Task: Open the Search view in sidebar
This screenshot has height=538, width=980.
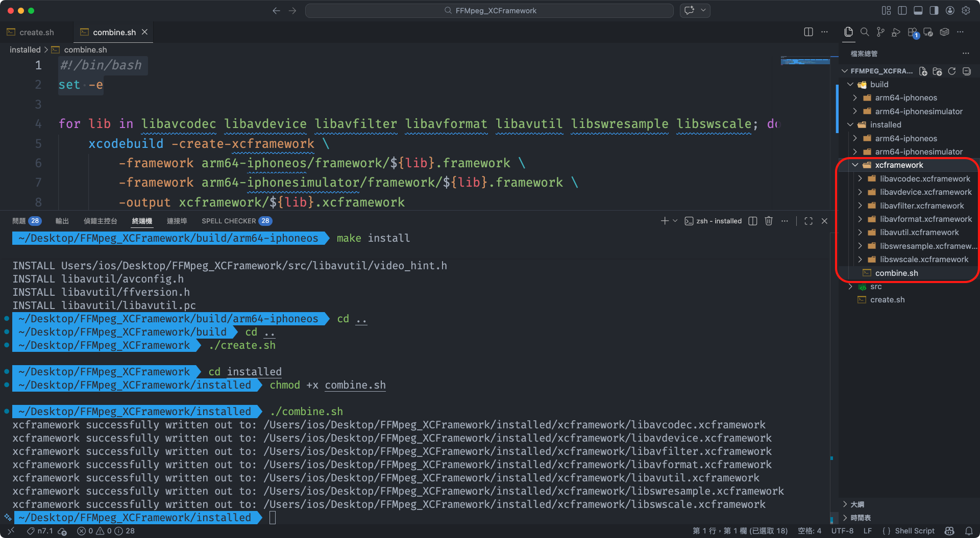Action: click(865, 32)
